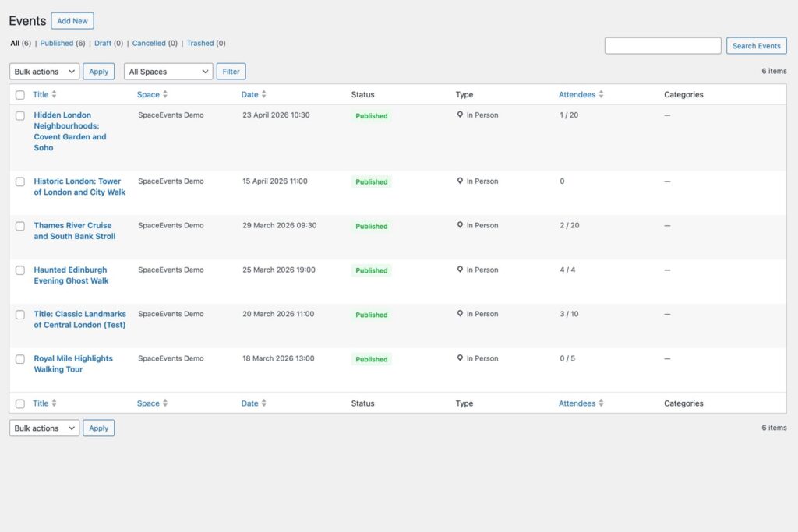798x532 pixels.
Task: Focus the search events text field
Action: coord(662,46)
